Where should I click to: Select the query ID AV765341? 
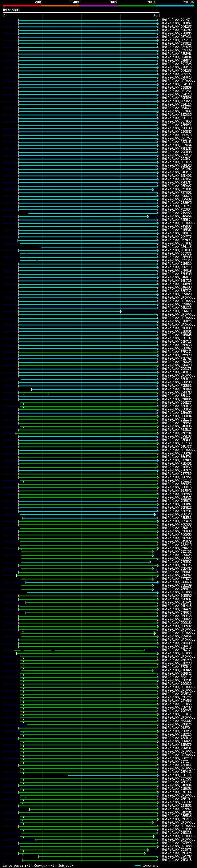point(11,10)
